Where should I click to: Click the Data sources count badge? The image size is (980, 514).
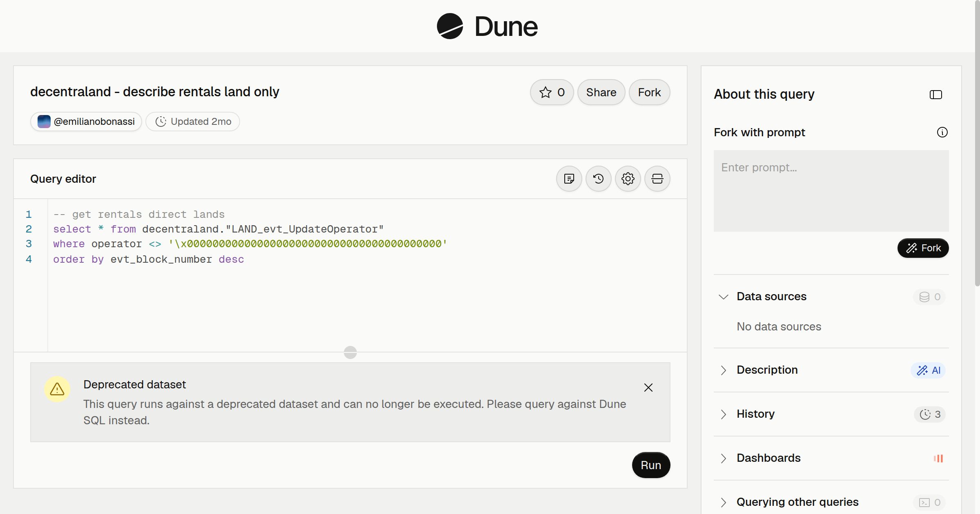click(929, 297)
